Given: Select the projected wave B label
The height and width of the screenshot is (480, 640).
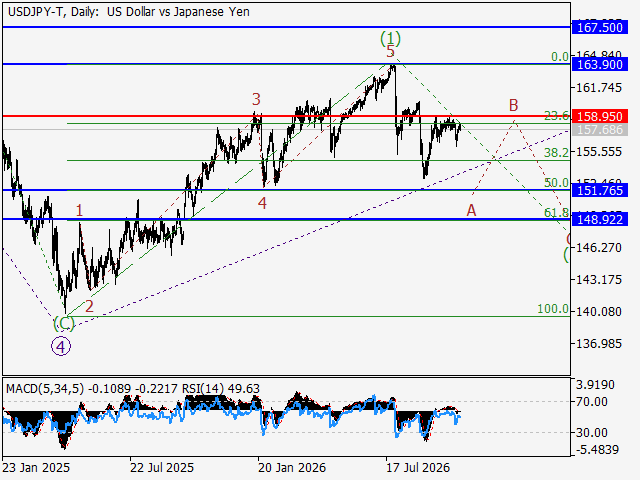Looking at the screenshot, I should point(513,105).
